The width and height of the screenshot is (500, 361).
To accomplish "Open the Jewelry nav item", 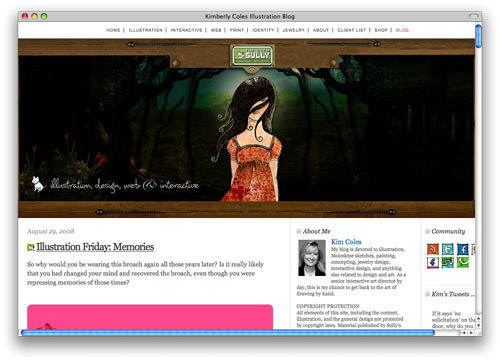I will tap(293, 30).
